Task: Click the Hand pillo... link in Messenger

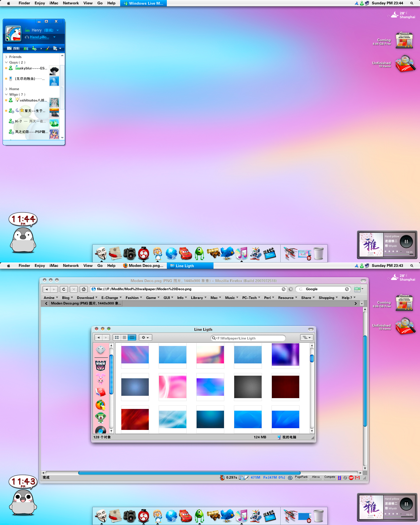Action: [x=39, y=37]
